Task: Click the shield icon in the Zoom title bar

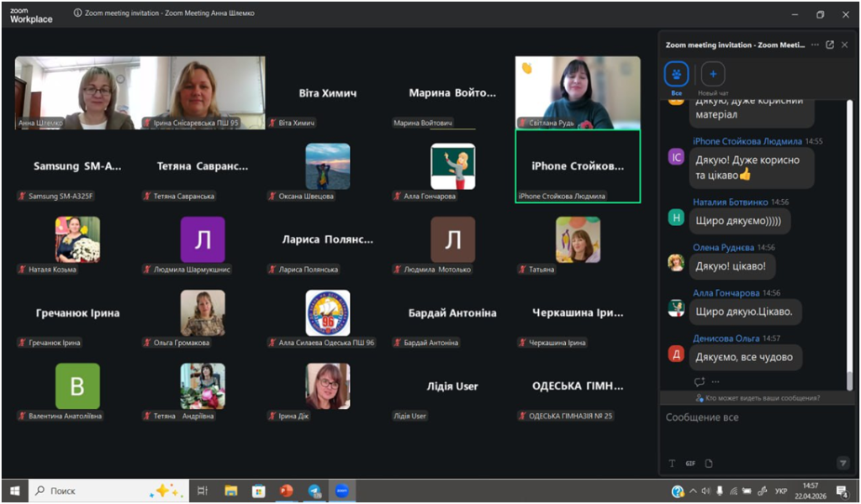Action: [77, 13]
